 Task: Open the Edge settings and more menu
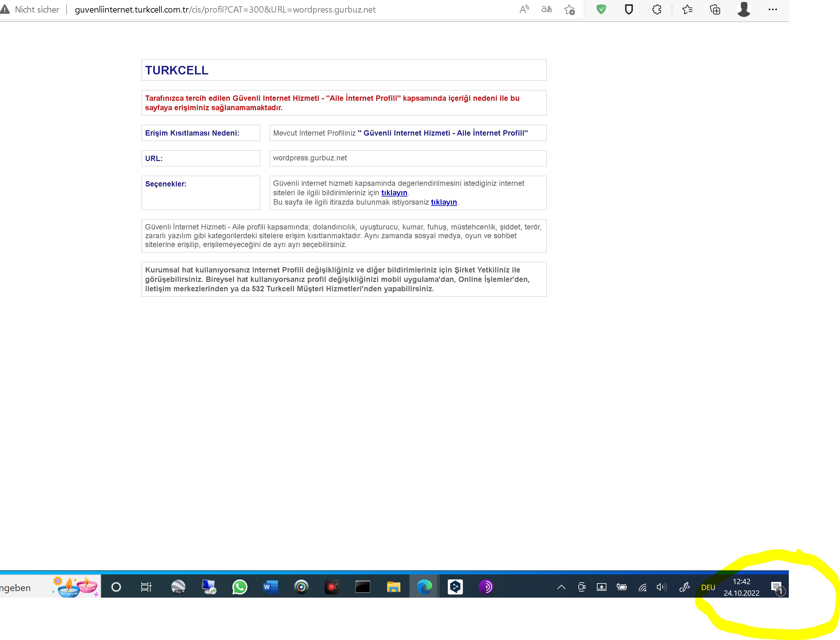772,9
